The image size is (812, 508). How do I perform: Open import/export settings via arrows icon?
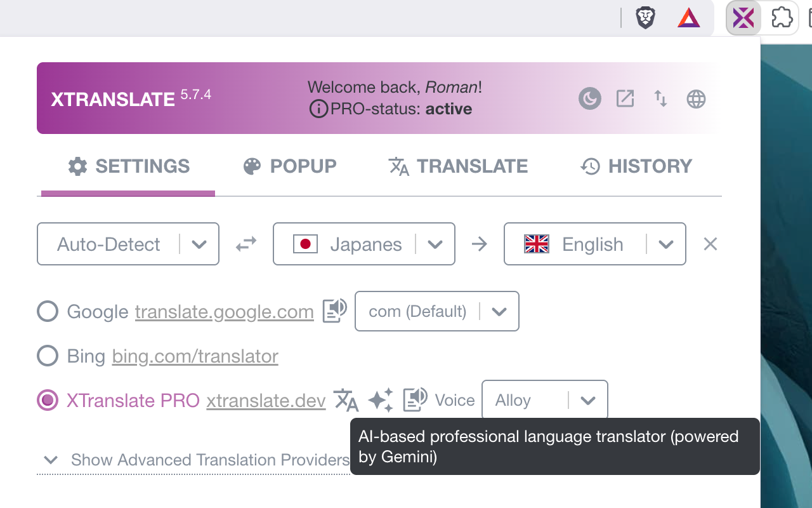660,98
